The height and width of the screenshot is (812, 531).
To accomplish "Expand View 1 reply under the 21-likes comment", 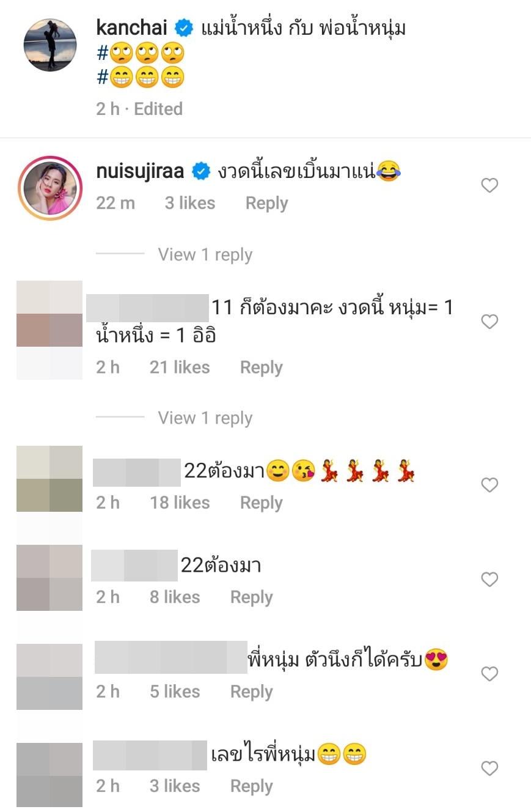I will click(x=205, y=418).
